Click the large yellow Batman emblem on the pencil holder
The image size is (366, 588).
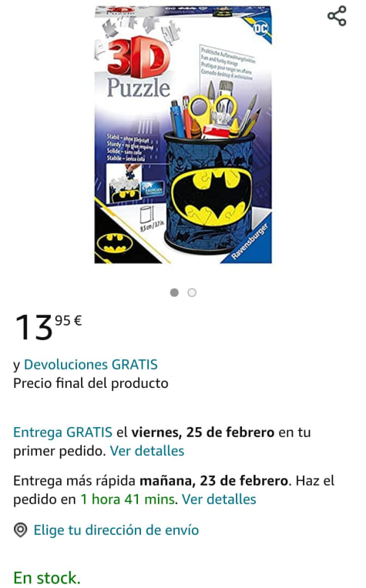click(212, 197)
